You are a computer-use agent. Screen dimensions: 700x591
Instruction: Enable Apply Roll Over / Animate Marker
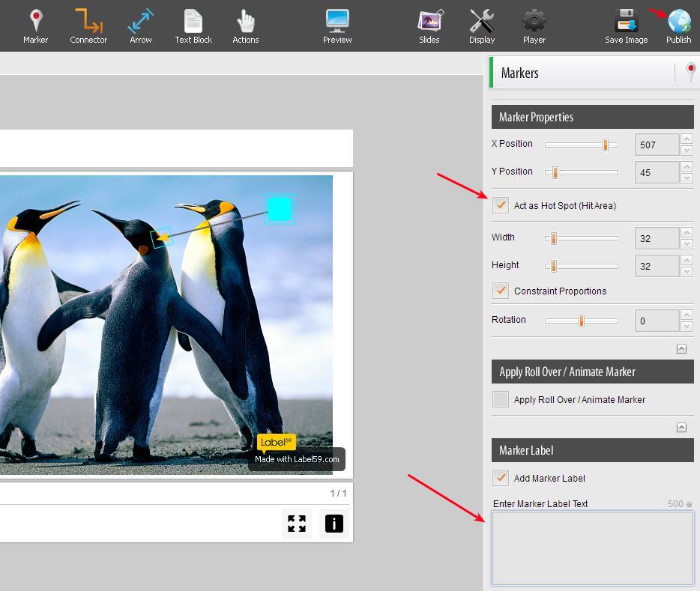501,399
